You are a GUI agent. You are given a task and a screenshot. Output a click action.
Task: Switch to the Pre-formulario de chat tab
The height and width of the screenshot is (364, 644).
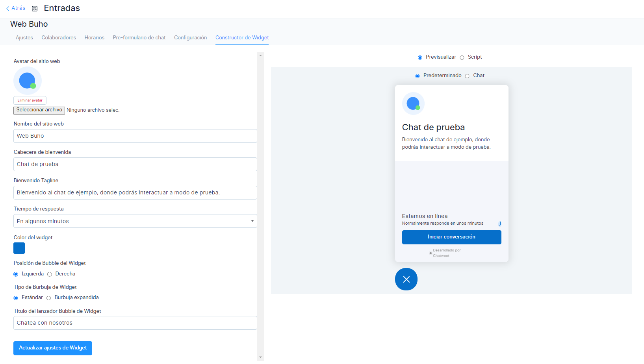[139, 38]
